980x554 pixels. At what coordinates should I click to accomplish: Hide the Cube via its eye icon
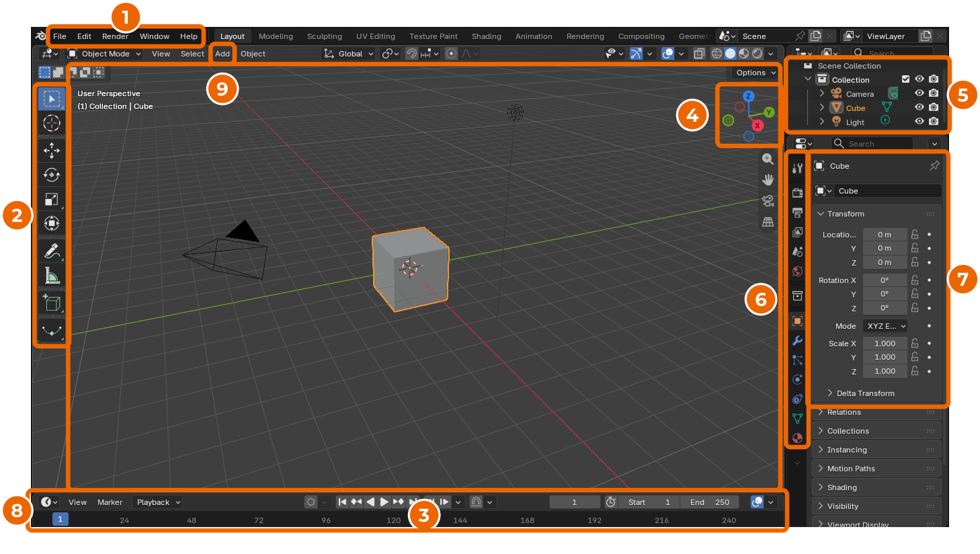click(920, 108)
